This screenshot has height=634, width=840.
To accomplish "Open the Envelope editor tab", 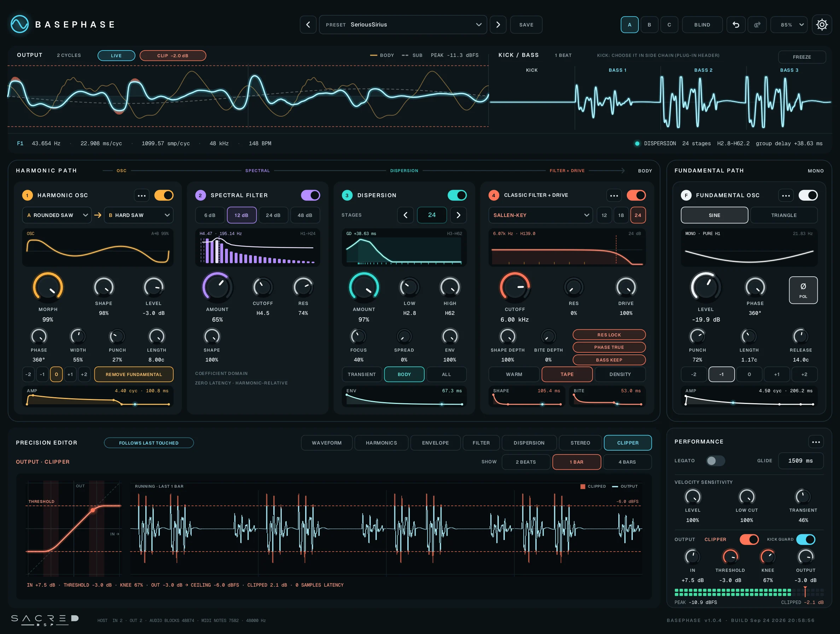I will pos(435,443).
